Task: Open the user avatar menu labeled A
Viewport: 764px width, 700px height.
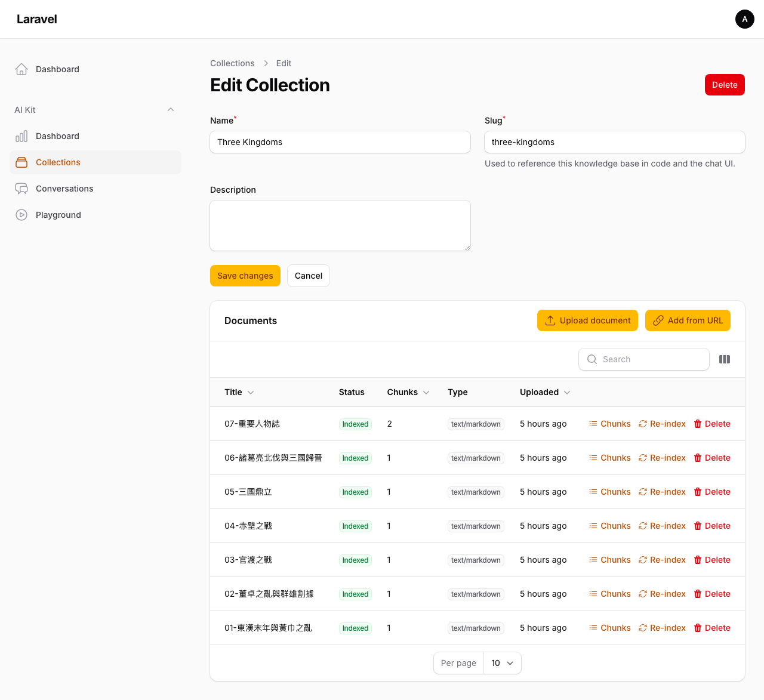Action: (744, 19)
